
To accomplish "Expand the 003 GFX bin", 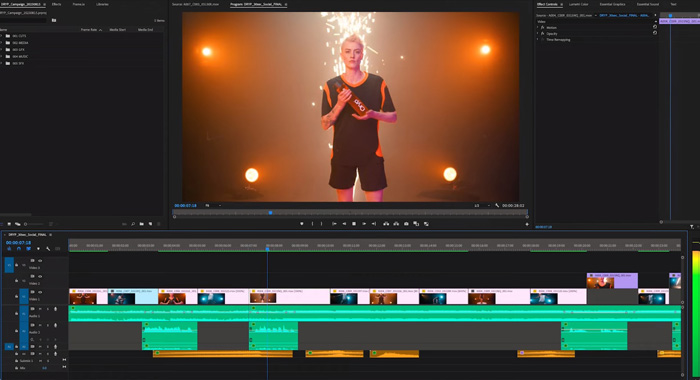I will point(1,50).
